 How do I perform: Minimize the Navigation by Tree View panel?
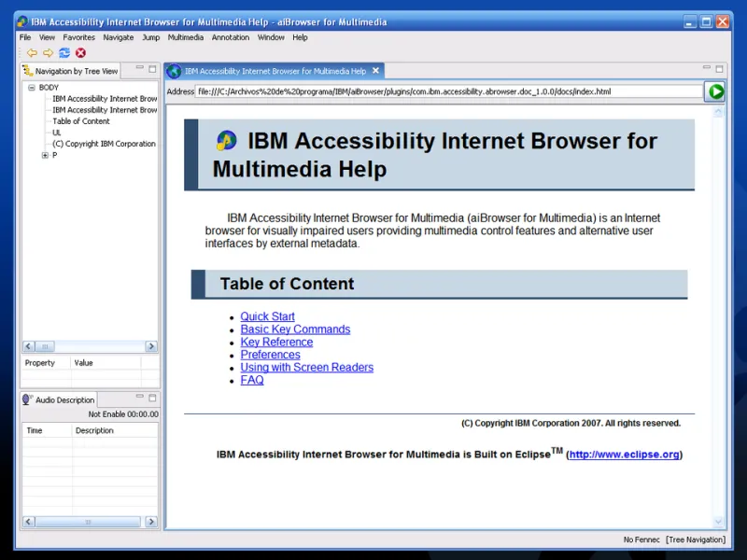[139, 67]
